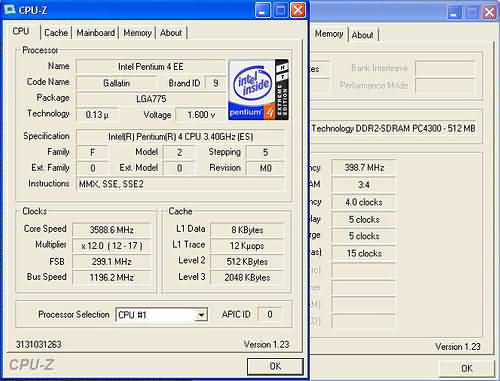Switch to Memory tab in front window

point(137,33)
